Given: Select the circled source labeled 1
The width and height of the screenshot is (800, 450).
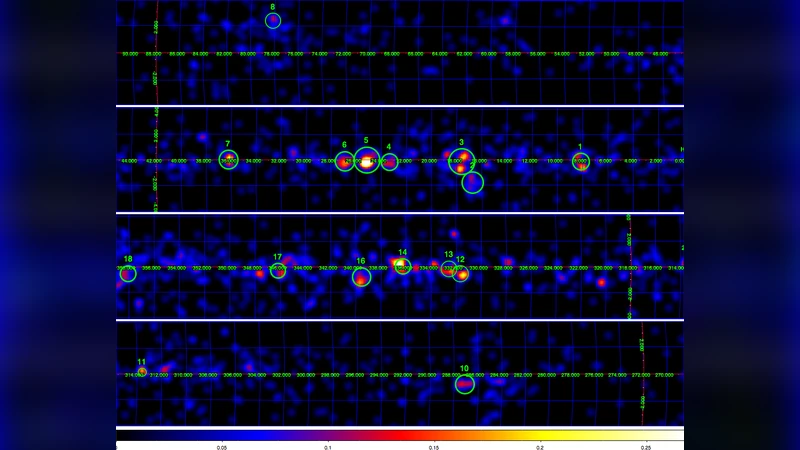Looking at the screenshot, I should 581,161.
